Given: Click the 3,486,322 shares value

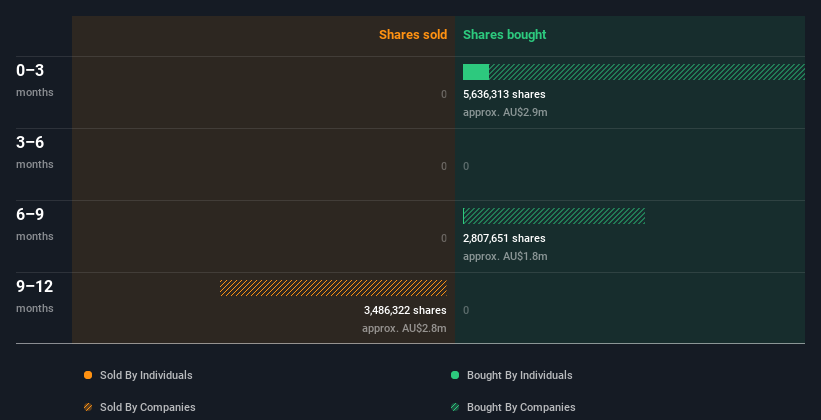Looking at the screenshot, I should point(405,310).
